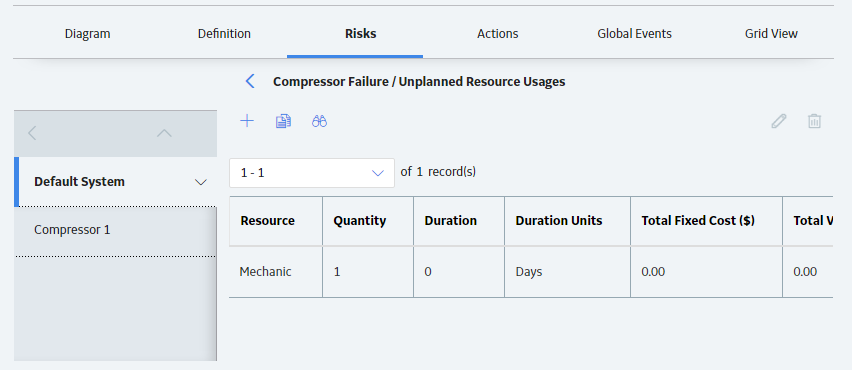The image size is (852, 370).
Task: Switch to the Grid View tab
Action: point(771,34)
